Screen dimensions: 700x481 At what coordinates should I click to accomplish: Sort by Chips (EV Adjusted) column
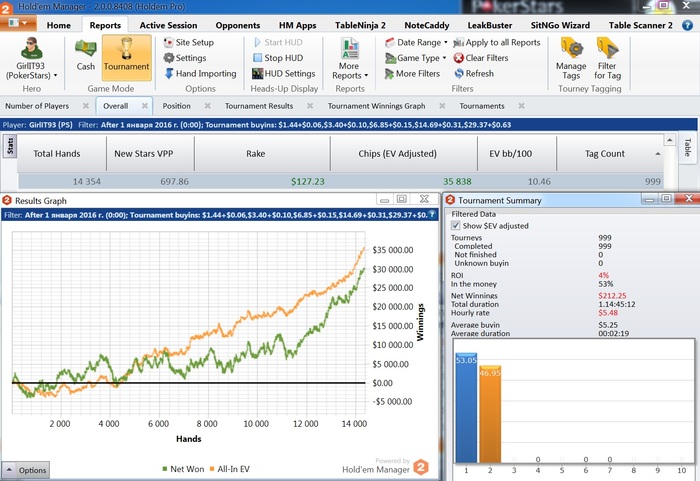[404, 154]
